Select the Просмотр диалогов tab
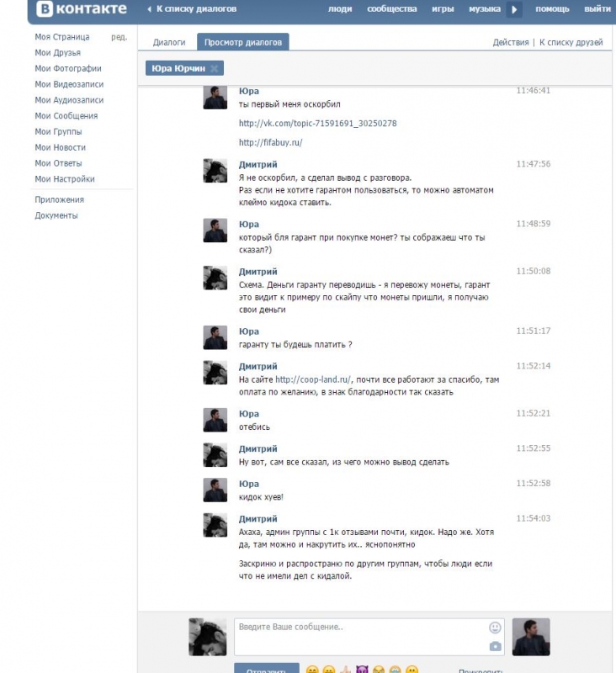 pos(243,42)
